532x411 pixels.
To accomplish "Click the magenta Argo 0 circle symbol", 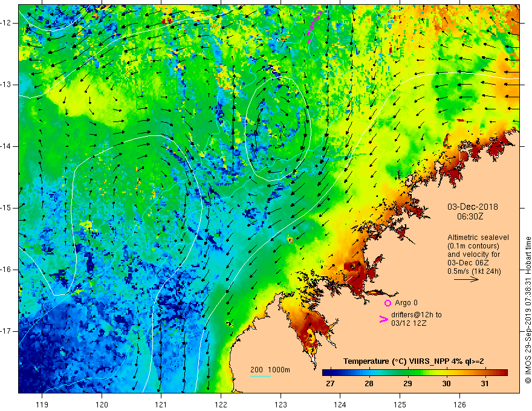I will point(388,303).
